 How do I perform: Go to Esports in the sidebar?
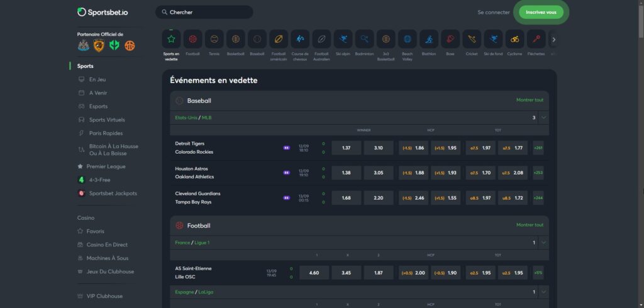click(98, 106)
